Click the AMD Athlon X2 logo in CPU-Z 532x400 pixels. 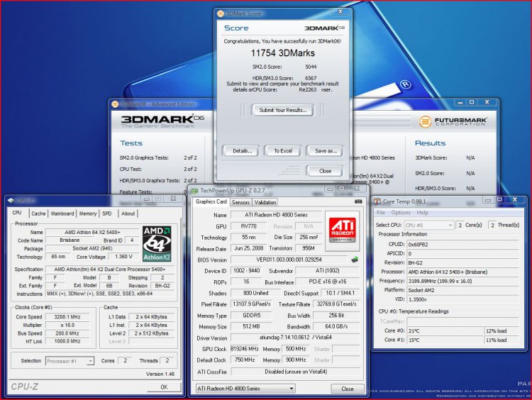coord(157,243)
